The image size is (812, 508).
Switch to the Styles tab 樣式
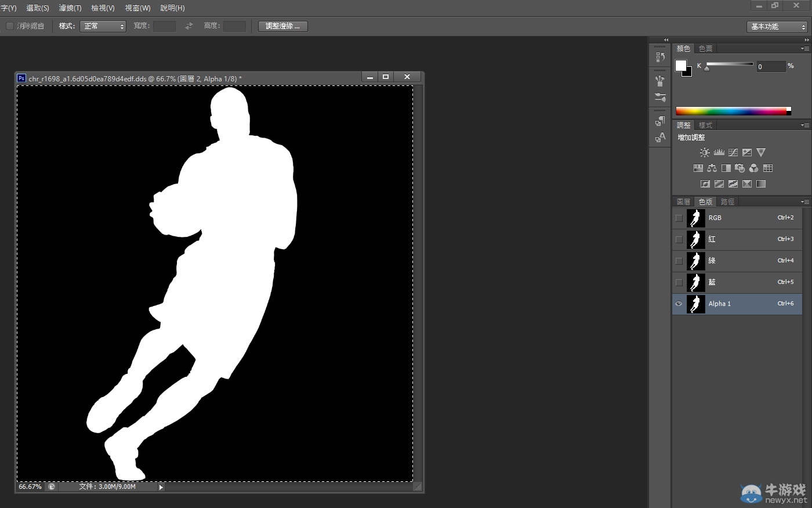click(x=706, y=125)
